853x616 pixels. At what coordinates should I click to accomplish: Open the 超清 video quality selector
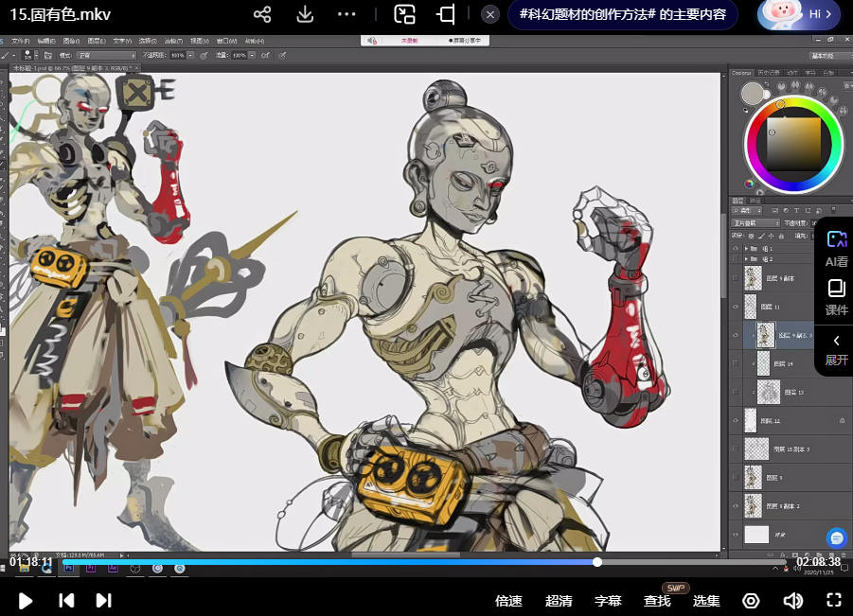pos(559,601)
